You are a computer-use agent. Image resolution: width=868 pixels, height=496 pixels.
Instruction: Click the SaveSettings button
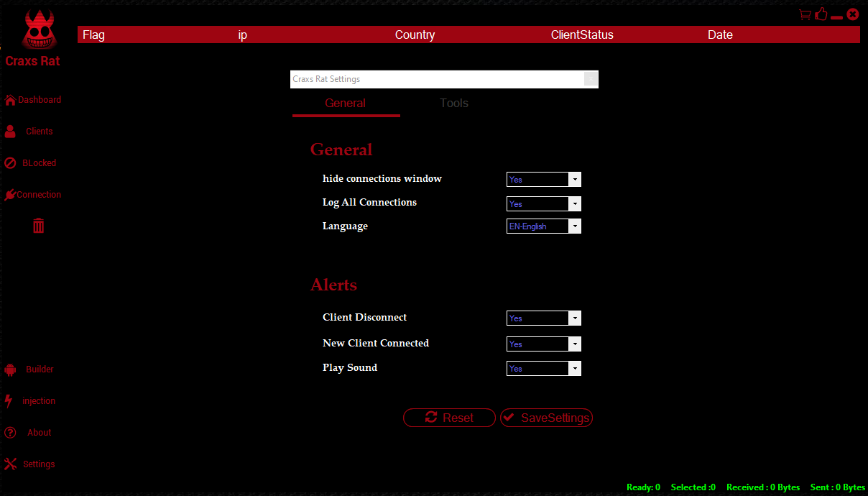(547, 418)
